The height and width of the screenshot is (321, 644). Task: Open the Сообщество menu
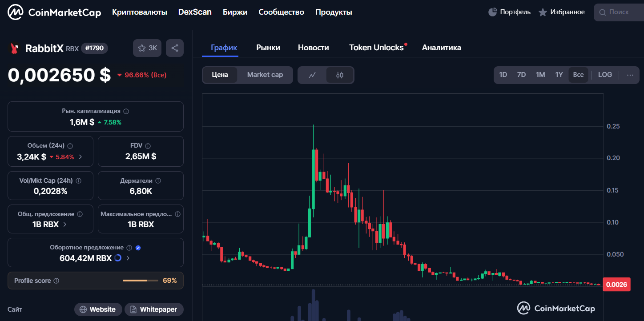(281, 12)
